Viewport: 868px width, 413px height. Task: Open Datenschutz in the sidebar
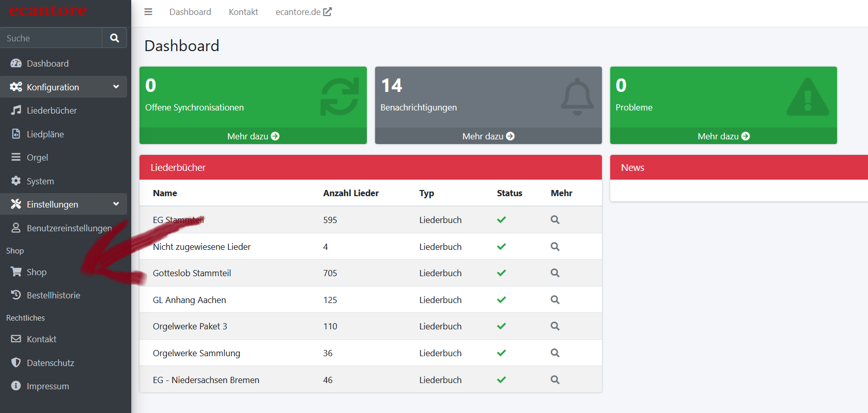[64, 363]
